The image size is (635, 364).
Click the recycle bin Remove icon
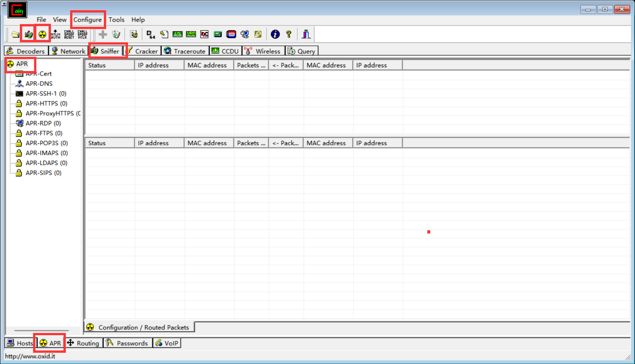116,34
